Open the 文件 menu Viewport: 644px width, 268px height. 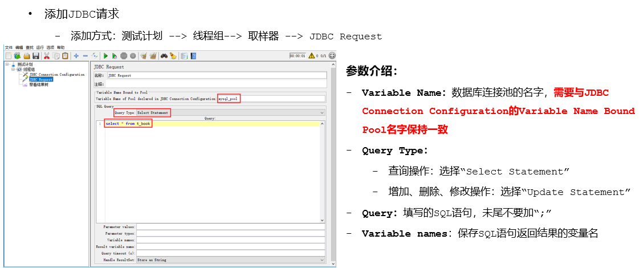click(x=9, y=48)
